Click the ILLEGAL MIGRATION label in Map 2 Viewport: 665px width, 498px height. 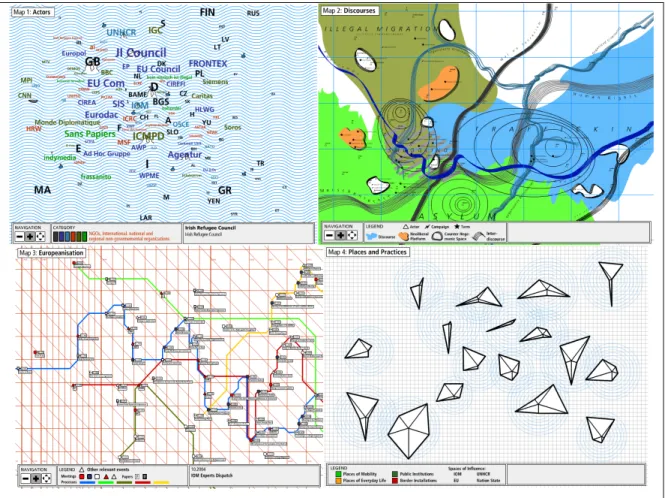[382, 28]
